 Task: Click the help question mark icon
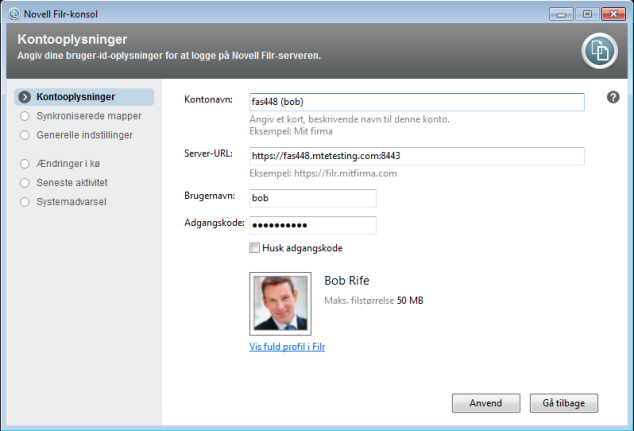pyautogui.click(x=613, y=97)
